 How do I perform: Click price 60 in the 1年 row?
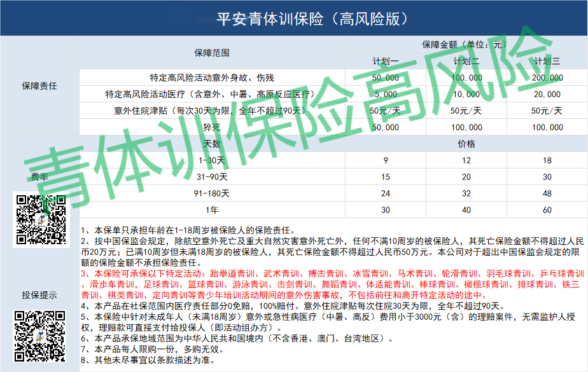(x=547, y=210)
